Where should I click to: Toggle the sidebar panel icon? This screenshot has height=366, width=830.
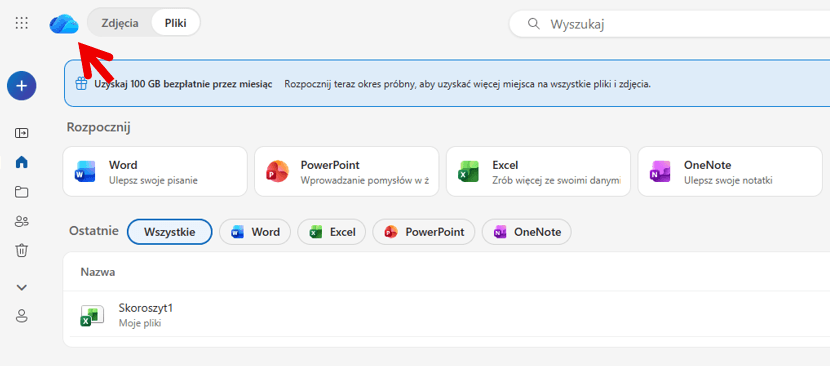[21, 132]
